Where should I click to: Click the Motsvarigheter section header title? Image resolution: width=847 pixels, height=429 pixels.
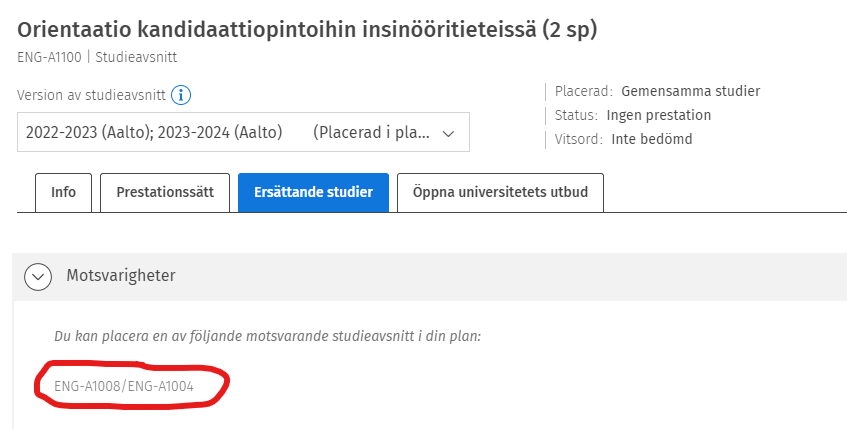coord(121,274)
